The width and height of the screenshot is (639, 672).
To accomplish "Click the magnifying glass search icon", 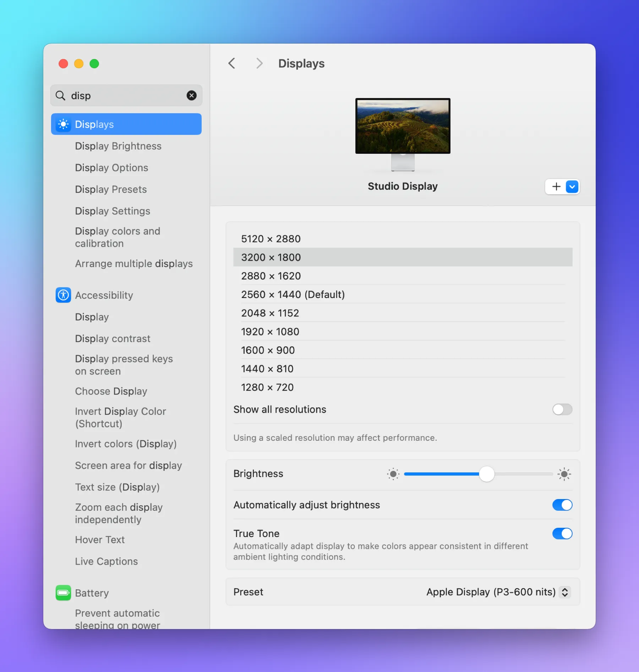I will pos(60,95).
